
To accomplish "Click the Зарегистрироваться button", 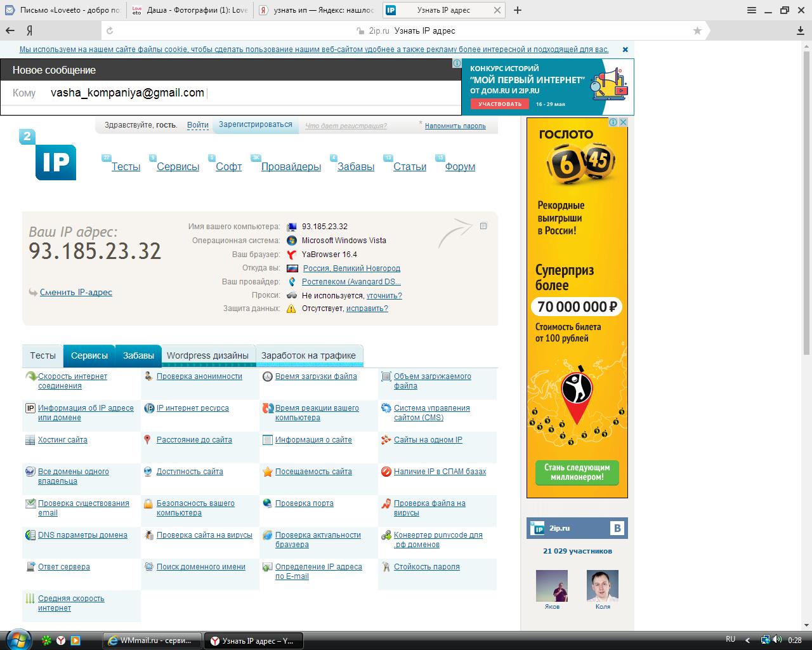I will coord(256,124).
